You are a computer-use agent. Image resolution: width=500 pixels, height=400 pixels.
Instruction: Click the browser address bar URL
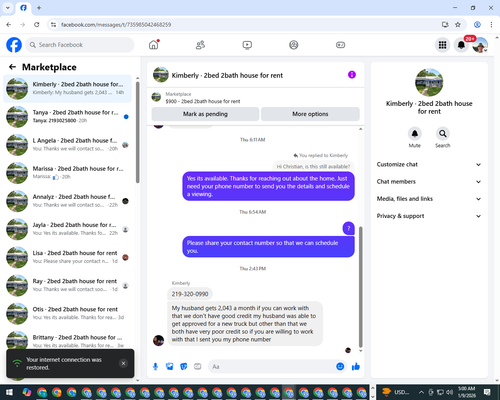tap(116, 25)
